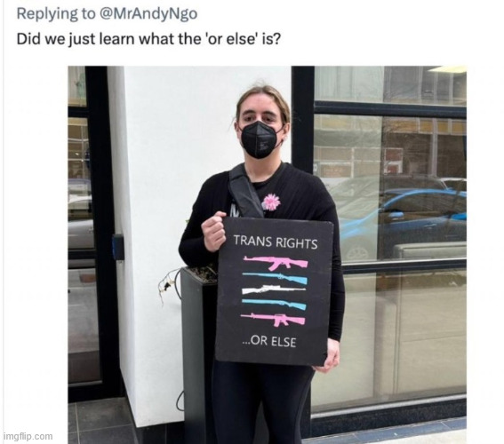Viewport: 504px width, 444px height.
Task: Click the lower light blue rifle graphic
Action: pos(274,303)
